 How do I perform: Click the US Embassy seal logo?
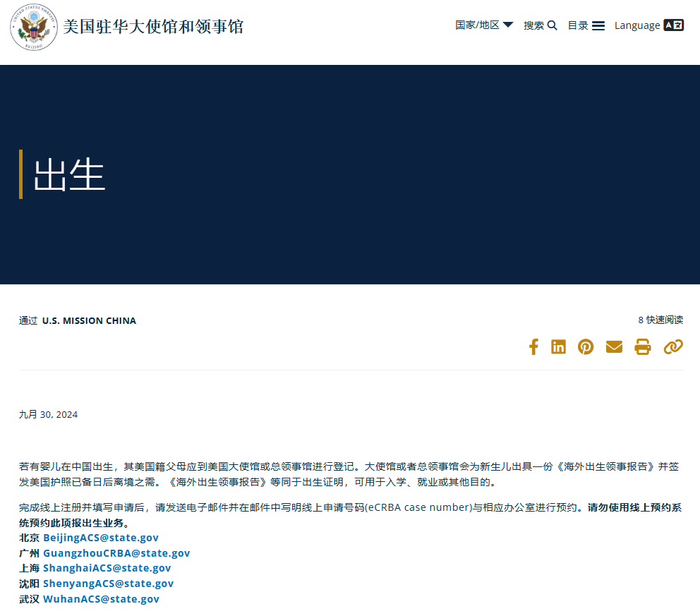click(x=34, y=27)
